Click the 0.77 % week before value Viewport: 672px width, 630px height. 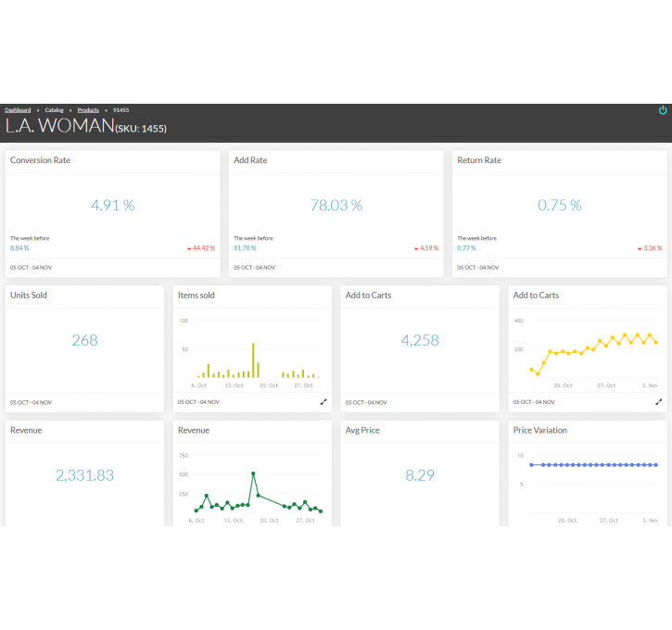point(466,248)
